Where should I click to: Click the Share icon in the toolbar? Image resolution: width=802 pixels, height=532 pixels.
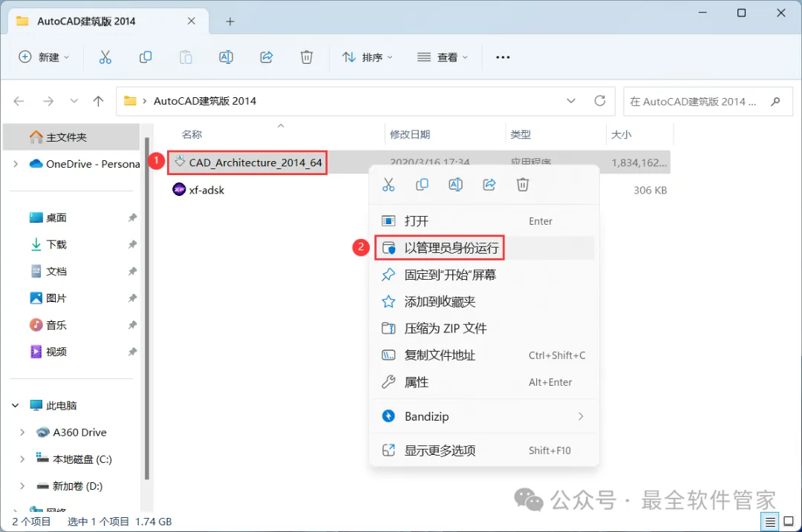click(x=267, y=57)
